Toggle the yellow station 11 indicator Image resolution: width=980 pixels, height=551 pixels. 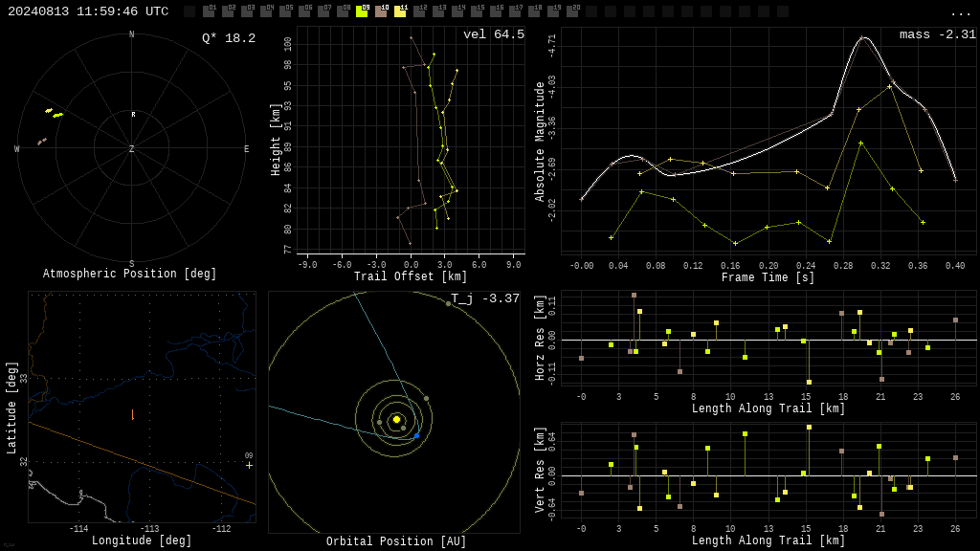pyautogui.click(x=400, y=11)
